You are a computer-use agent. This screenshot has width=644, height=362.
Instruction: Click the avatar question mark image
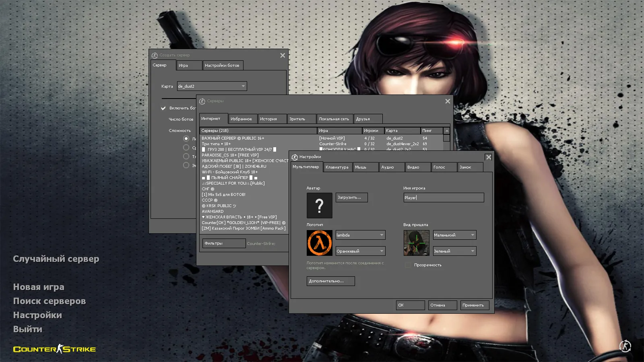pyautogui.click(x=319, y=206)
